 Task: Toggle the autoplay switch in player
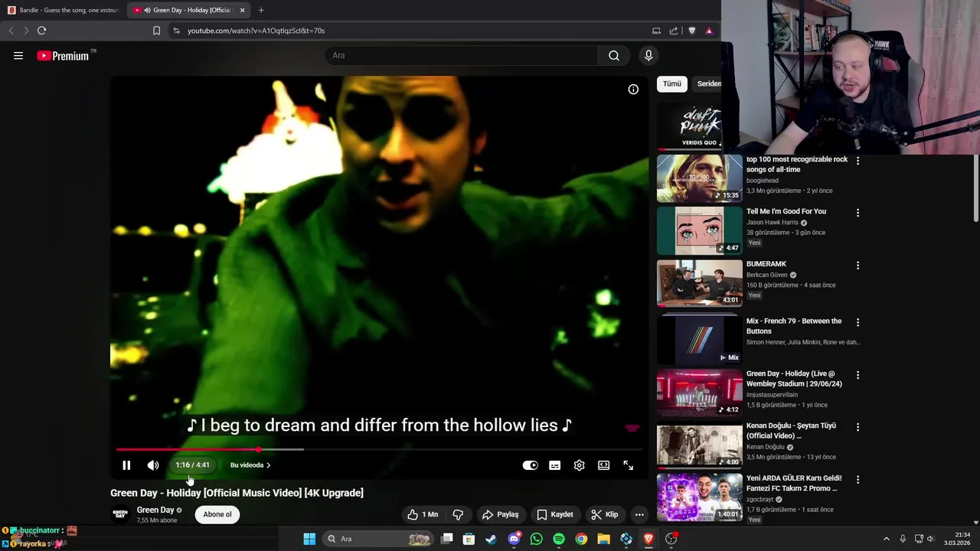pyautogui.click(x=530, y=465)
